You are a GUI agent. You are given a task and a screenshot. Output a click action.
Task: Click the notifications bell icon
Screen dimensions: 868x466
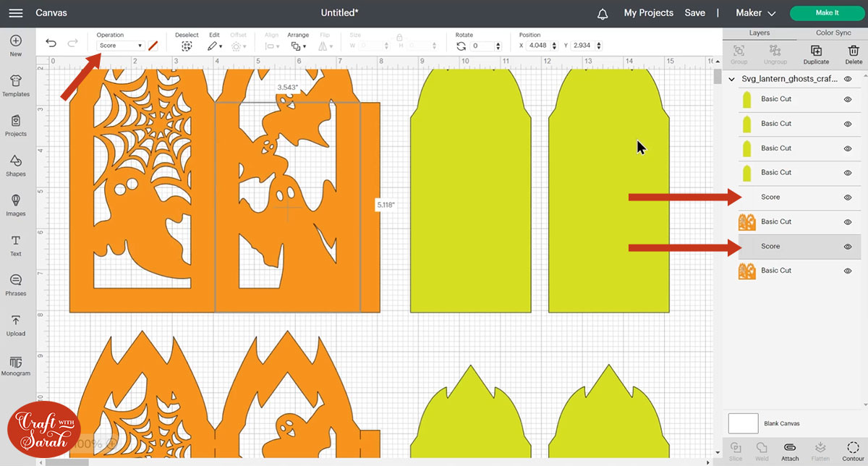tap(603, 14)
